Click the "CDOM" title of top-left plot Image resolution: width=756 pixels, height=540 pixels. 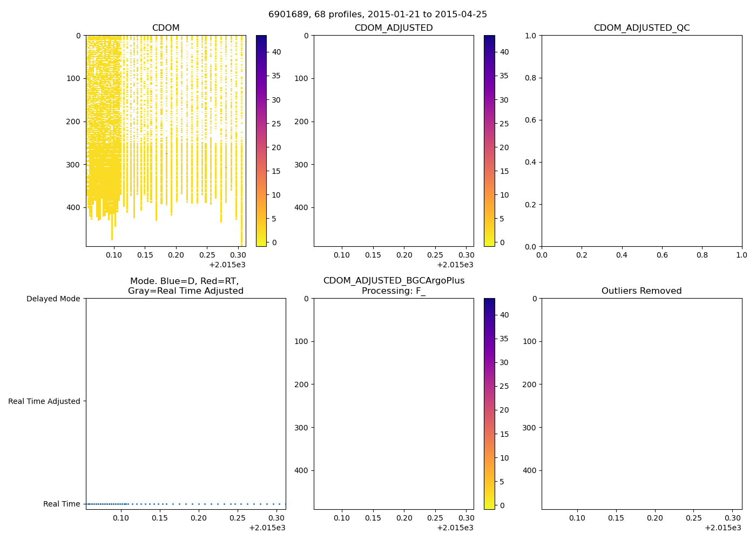pyautogui.click(x=166, y=28)
